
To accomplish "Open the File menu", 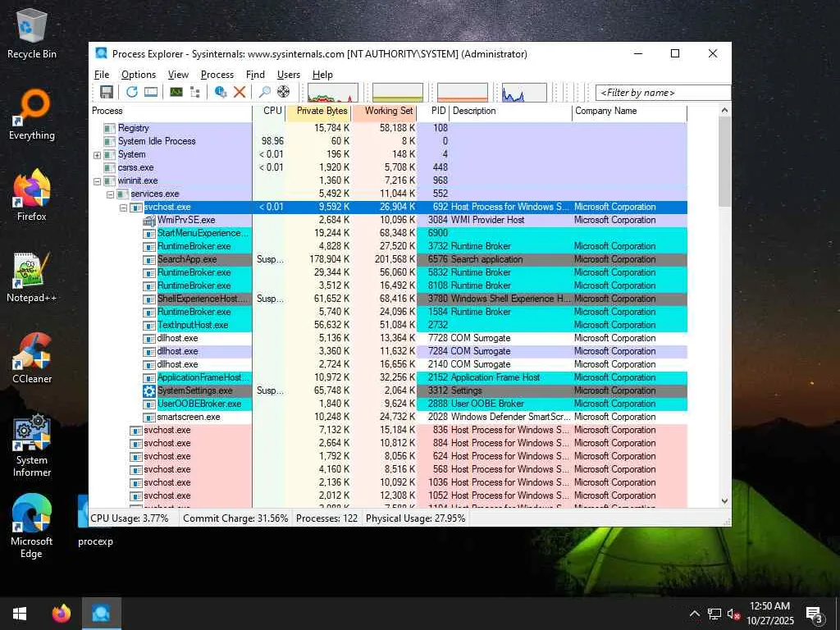I will point(102,75).
